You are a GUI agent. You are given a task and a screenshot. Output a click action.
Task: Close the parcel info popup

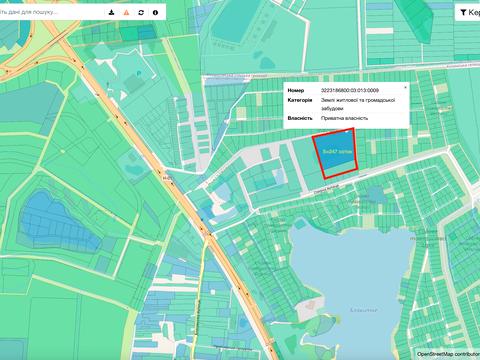tap(405, 87)
